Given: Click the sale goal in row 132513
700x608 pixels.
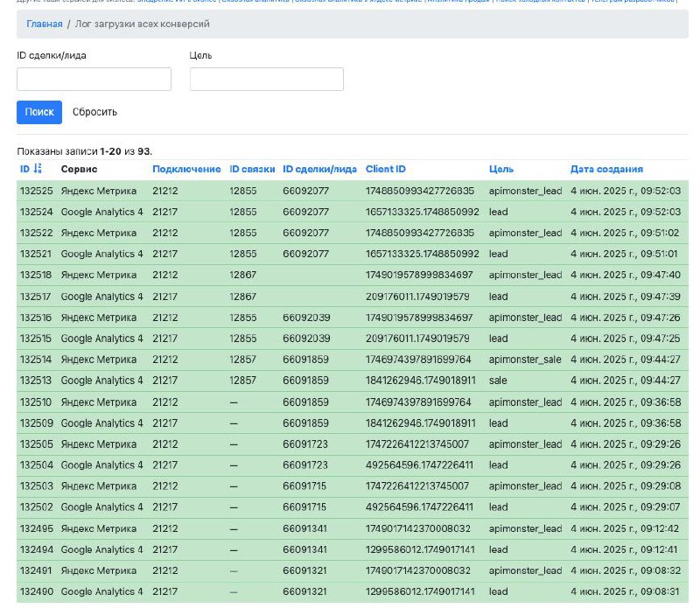Looking at the screenshot, I should [498, 381].
